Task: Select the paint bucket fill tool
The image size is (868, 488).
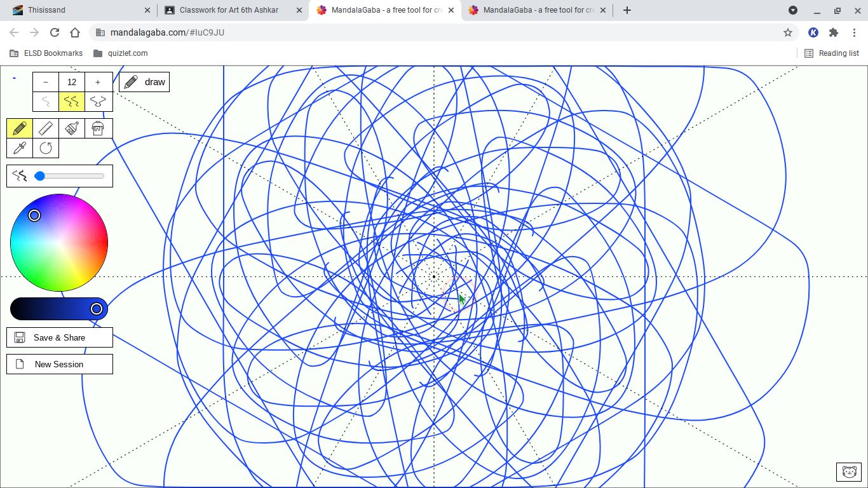Action: pos(98,128)
